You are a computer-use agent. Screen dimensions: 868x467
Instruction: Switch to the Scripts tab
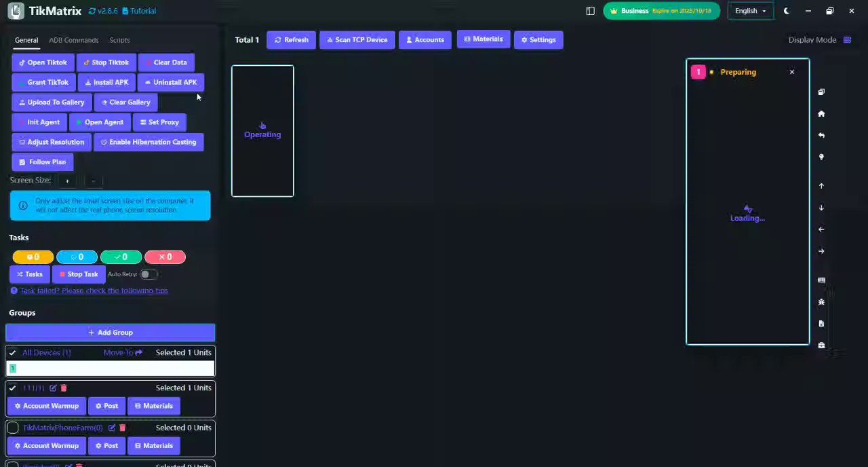(119, 40)
